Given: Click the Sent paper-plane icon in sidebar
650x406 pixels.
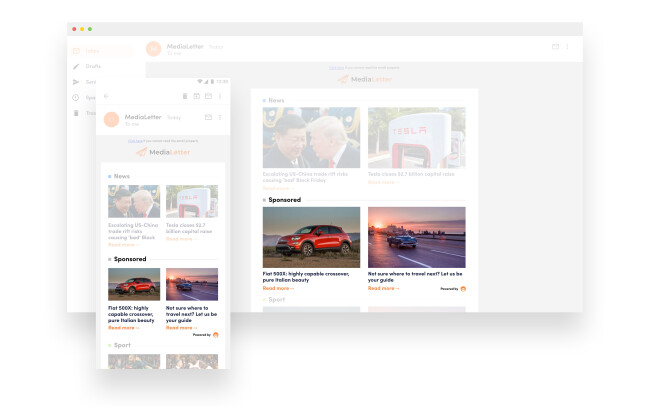Looking at the screenshot, I should (x=76, y=82).
